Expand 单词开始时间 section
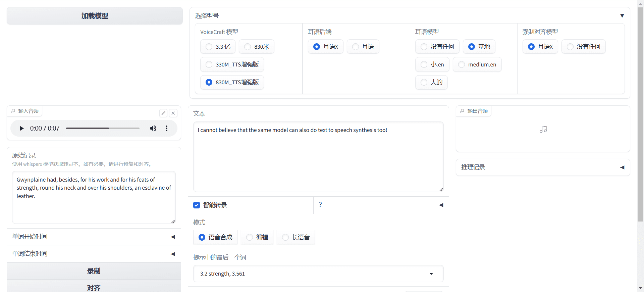Viewport: 644px width, 292px height. [94, 237]
